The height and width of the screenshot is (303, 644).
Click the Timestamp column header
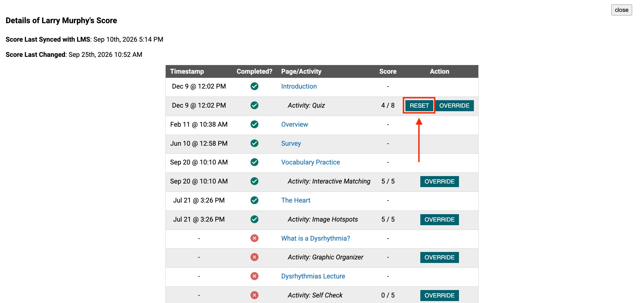point(187,71)
